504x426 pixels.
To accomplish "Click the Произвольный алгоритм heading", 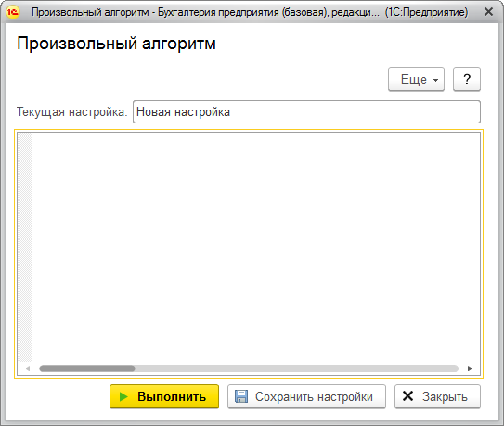I will 116,44.
